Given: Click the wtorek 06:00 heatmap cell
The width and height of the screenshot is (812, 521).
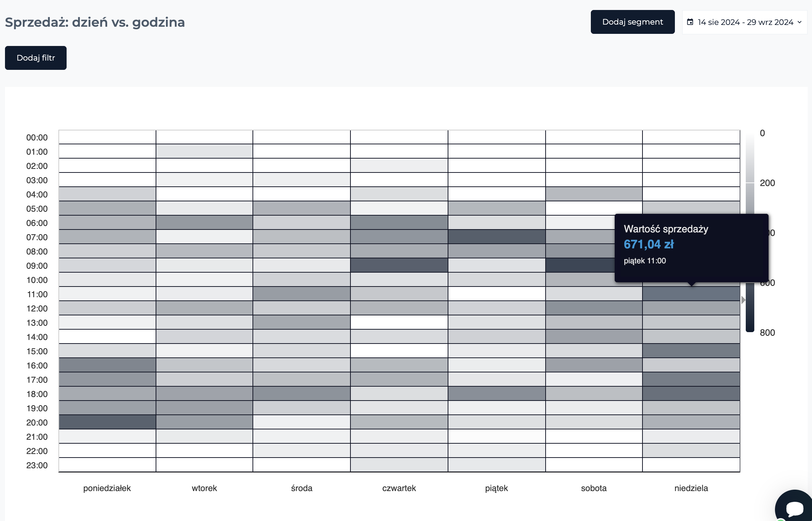Looking at the screenshot, I should [x=204, y=223].
